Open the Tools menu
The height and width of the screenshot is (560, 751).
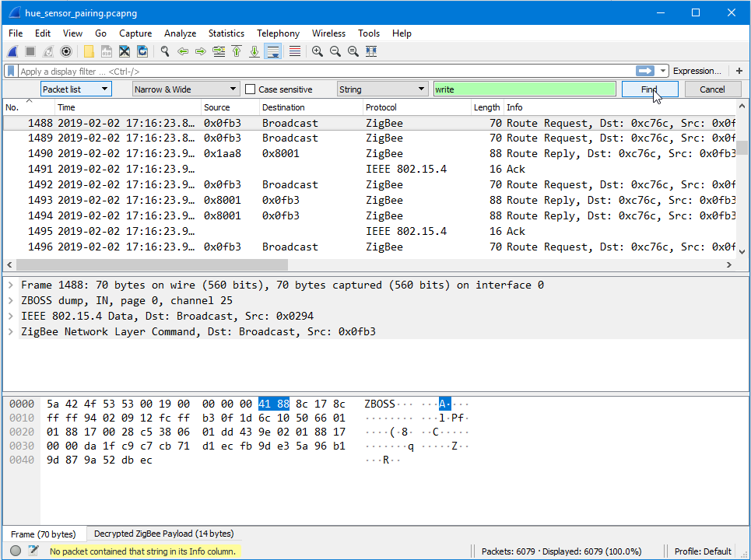(x=369, y=33)
